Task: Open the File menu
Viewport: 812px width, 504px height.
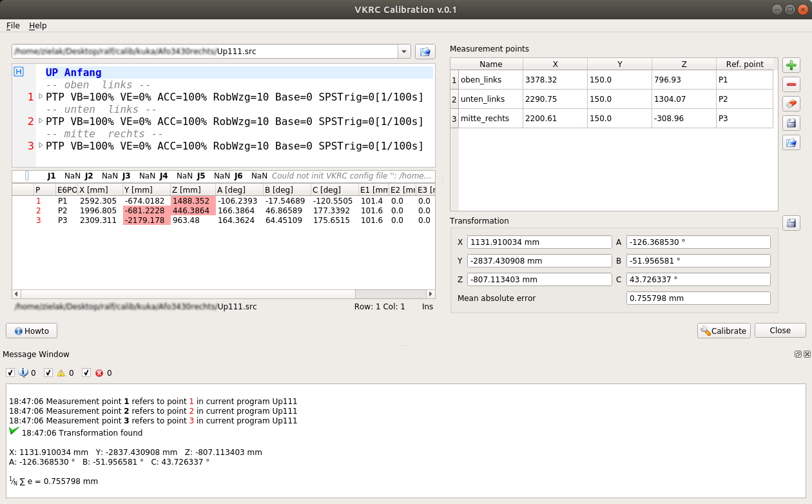Action: tap(13, 26)
